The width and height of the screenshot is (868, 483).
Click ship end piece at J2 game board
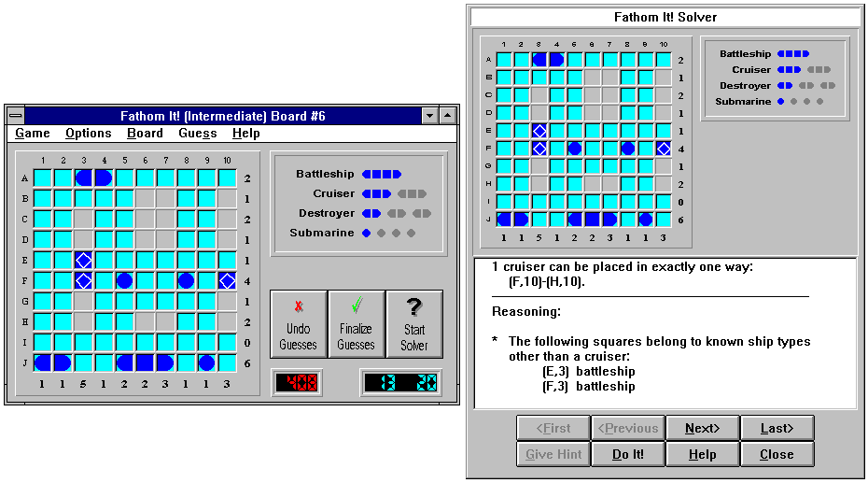tap(63, 362)
